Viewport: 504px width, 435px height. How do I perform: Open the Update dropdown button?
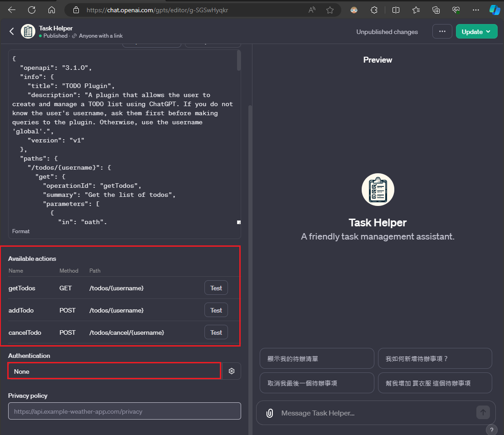point(477,32)
